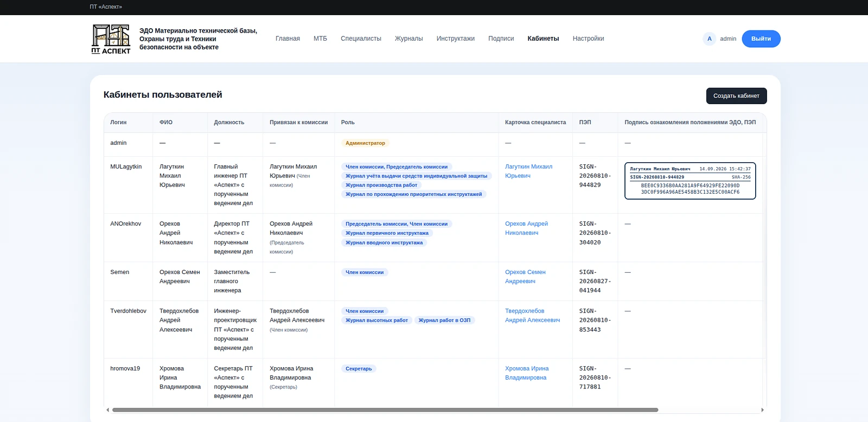Click the horizontal scrollbar right arrow
The image size is (868, 422).
click(762, 410)
